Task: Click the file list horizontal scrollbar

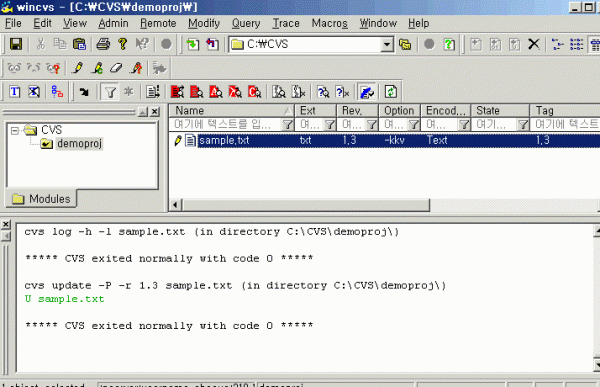Action: tap(384, 205)
